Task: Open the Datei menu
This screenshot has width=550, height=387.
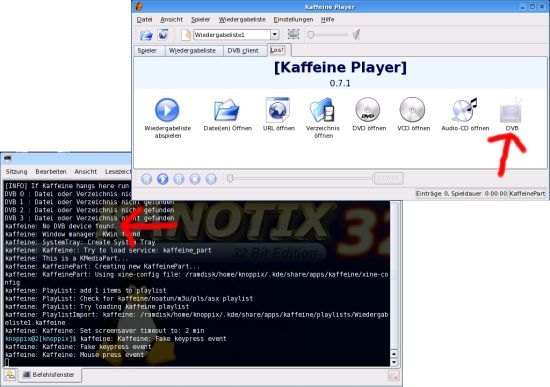Action: [144, 20]
